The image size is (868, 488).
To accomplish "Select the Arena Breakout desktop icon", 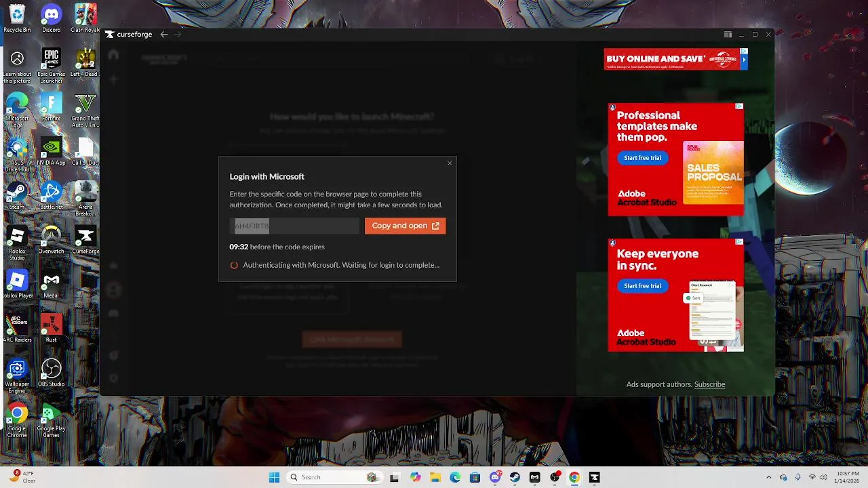I will 85,199.
